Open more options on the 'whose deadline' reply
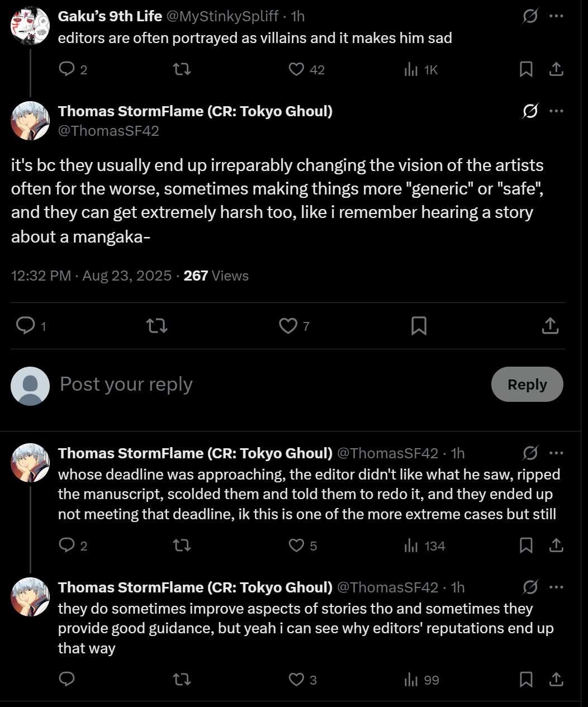The height and width of the screenshot is (707, 588). click(556, 453)
